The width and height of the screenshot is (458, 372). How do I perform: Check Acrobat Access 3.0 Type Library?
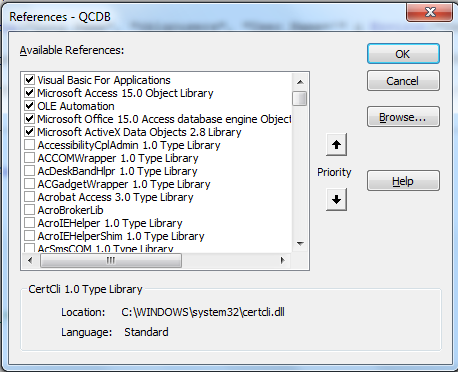29,197
